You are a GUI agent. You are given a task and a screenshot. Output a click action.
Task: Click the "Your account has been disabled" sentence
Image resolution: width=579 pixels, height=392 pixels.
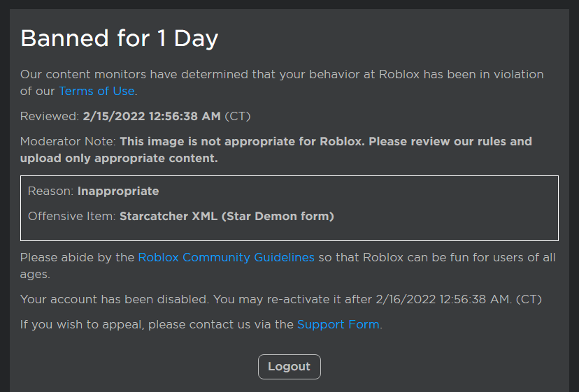click(x=114, y=300)
